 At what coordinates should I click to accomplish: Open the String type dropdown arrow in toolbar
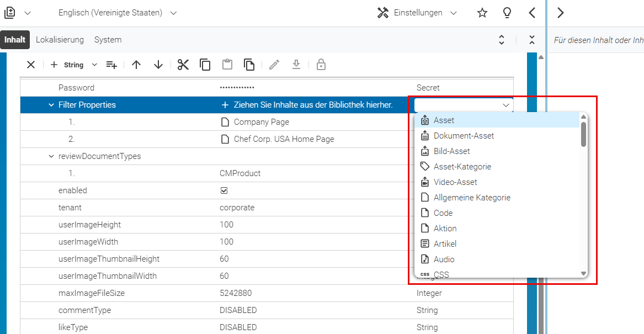coord(94,65)
